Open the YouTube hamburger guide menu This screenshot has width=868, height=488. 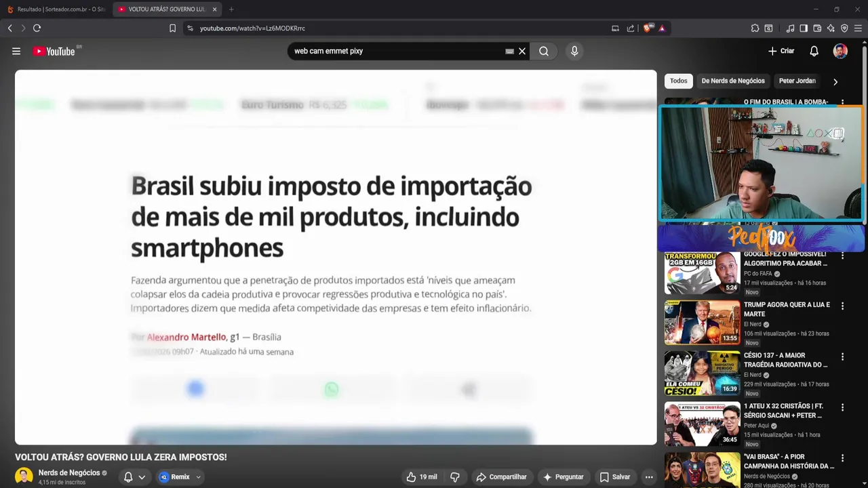coord(16,51)
